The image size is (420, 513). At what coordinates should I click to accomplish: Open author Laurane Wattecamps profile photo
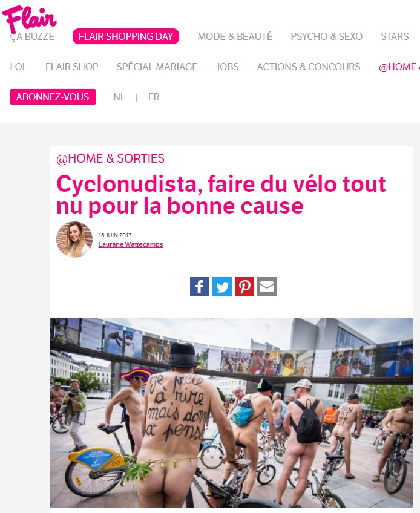74,240
